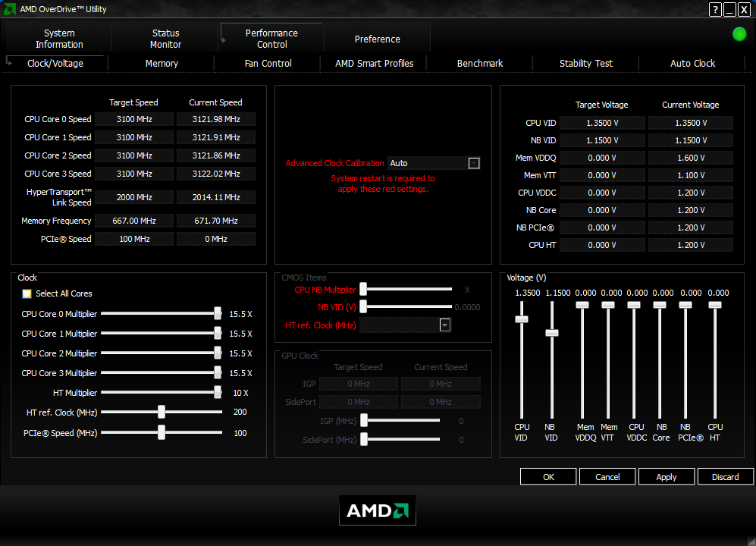The height and width of the screenshot is (546, 756).
Task: Click the Mem VTT voltage slider handle
Action: click(608, 305)
